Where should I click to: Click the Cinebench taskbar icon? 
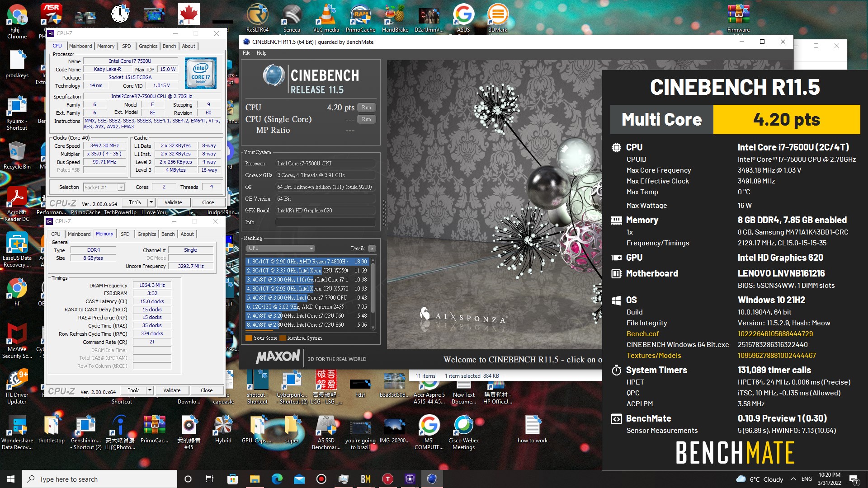pos(432,479)
